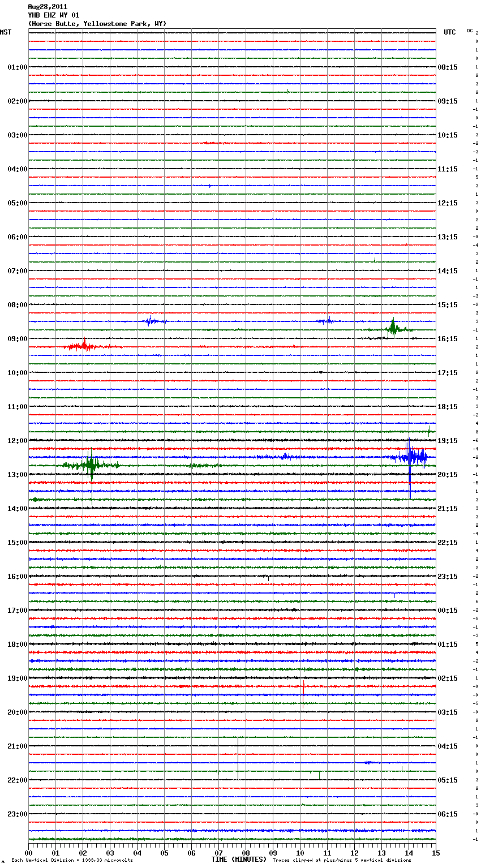Viewport: 481px width, 868px height.
Task: Click the 10:15 UTC row label
Action: [448, 135]
